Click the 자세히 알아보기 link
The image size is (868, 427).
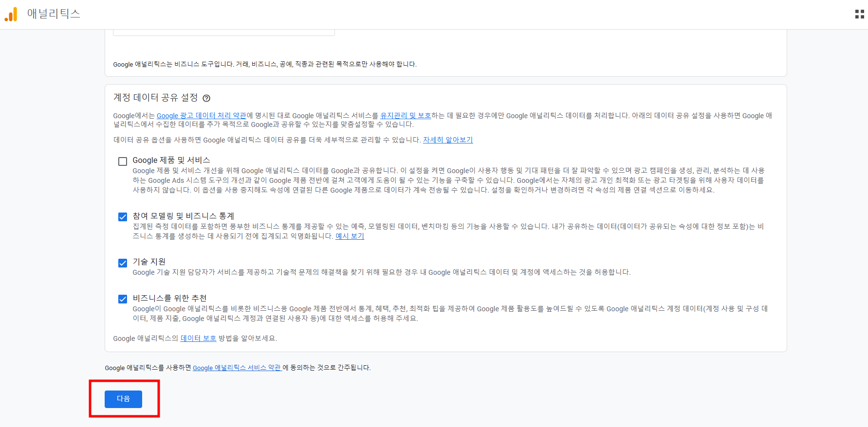(x=448, y=140)
